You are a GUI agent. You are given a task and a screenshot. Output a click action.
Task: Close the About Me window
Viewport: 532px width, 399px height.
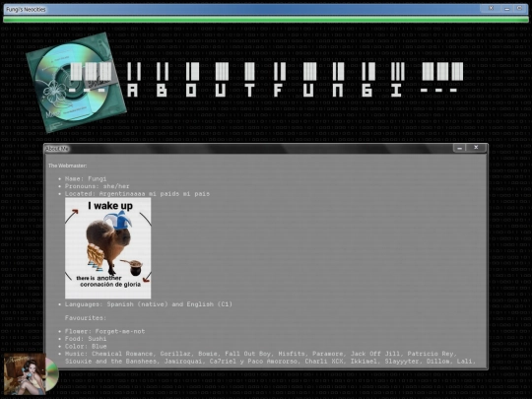point(476,147)
